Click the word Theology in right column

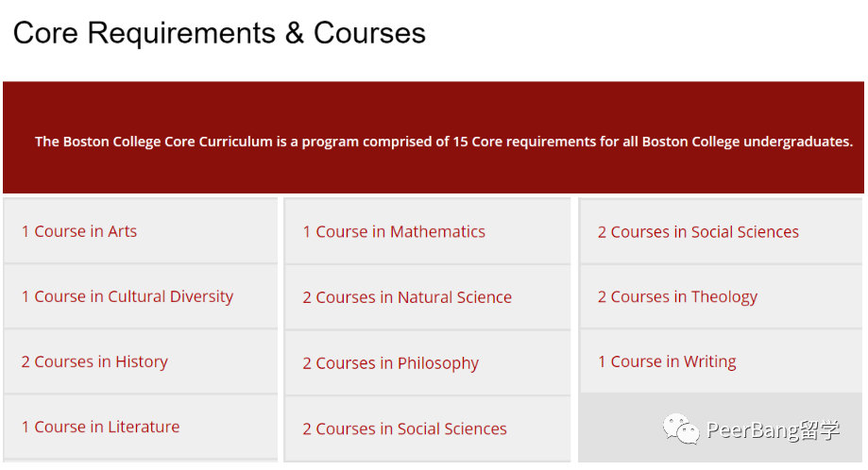pyautogui.click(x=724, y=297)
